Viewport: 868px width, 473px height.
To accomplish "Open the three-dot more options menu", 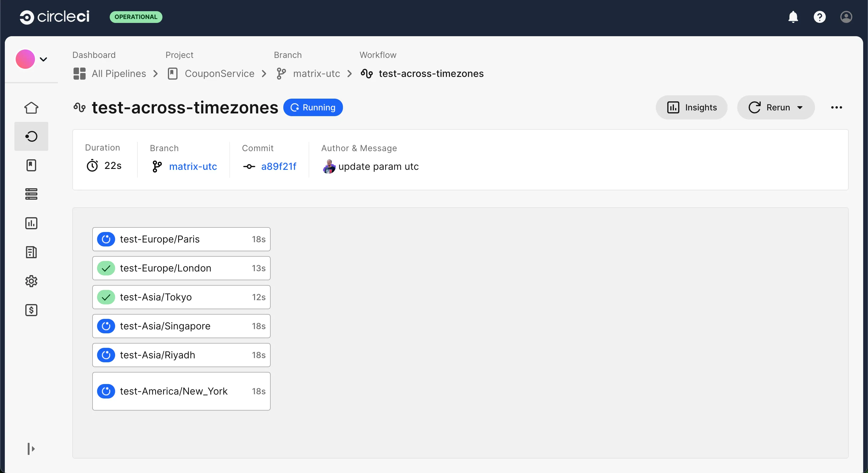I will coord(836,108).
